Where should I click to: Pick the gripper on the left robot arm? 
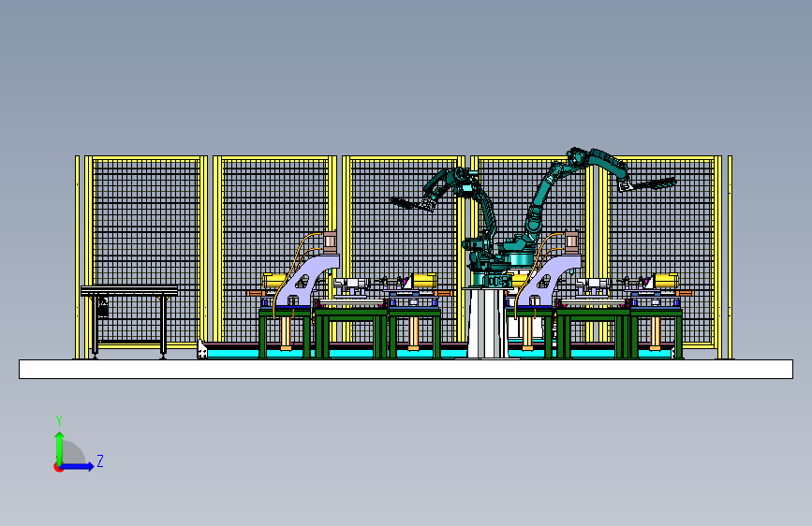[413, 203]
